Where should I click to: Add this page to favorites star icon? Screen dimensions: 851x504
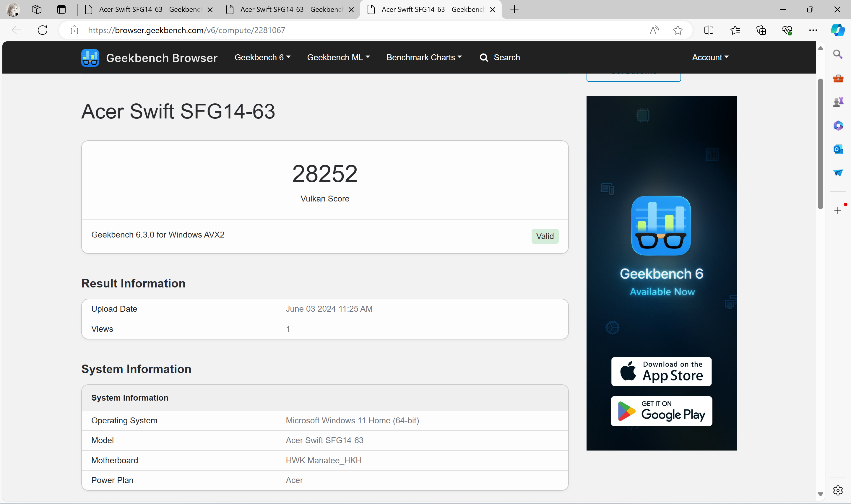[x=678, y=30]
